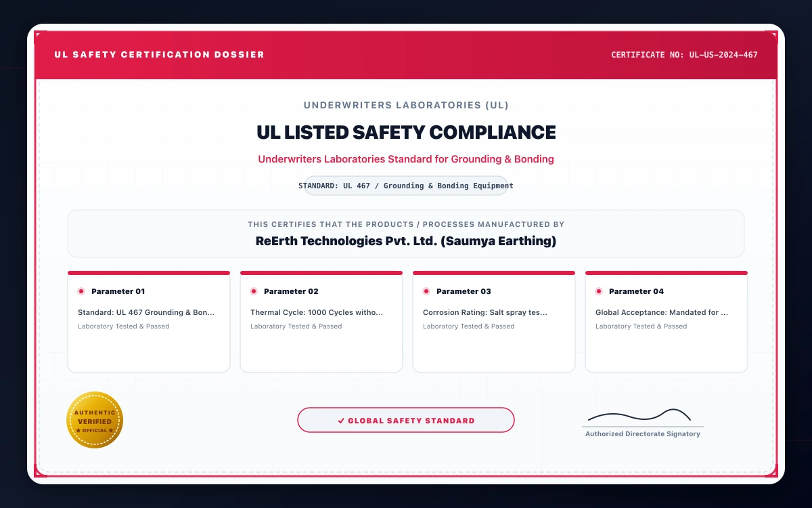Click 'Certificate No: UL-US-2024-467' text
Screen dimensions: 812x508
click(x=684, y=55)
